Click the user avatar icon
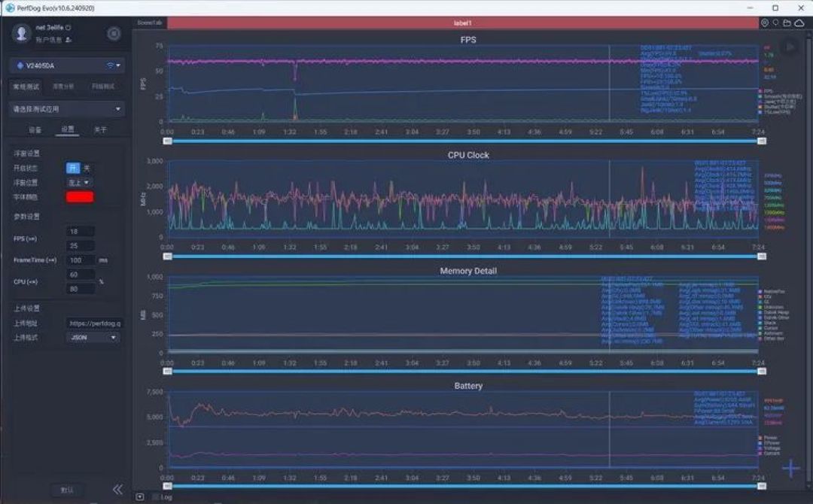Screen dimensions: 813x504 [x=21, y=33]
